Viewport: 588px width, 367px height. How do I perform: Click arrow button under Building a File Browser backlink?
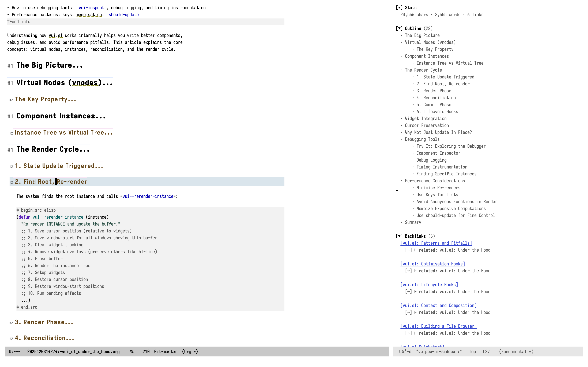pyautogui.click(x=409, y=333)
